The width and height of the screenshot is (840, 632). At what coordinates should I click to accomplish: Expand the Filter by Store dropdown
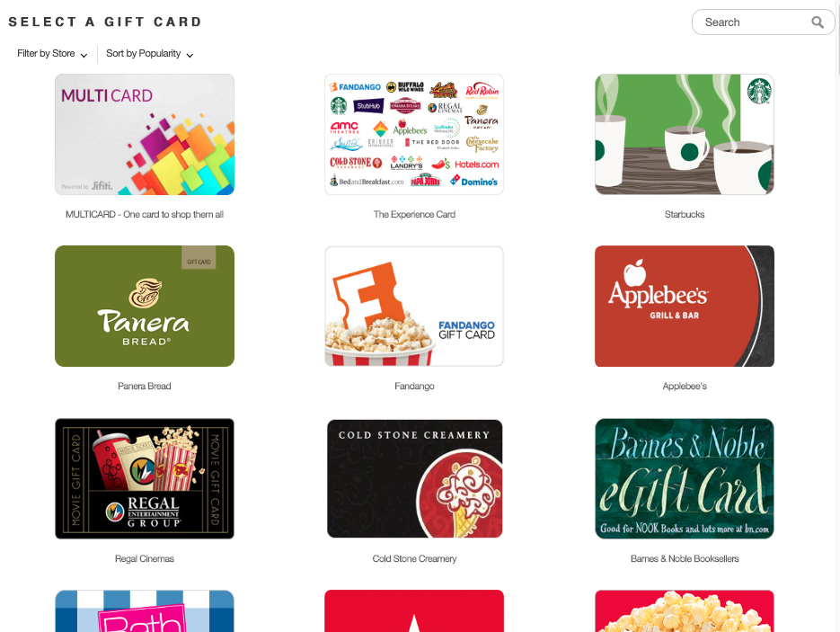point(52,54)
